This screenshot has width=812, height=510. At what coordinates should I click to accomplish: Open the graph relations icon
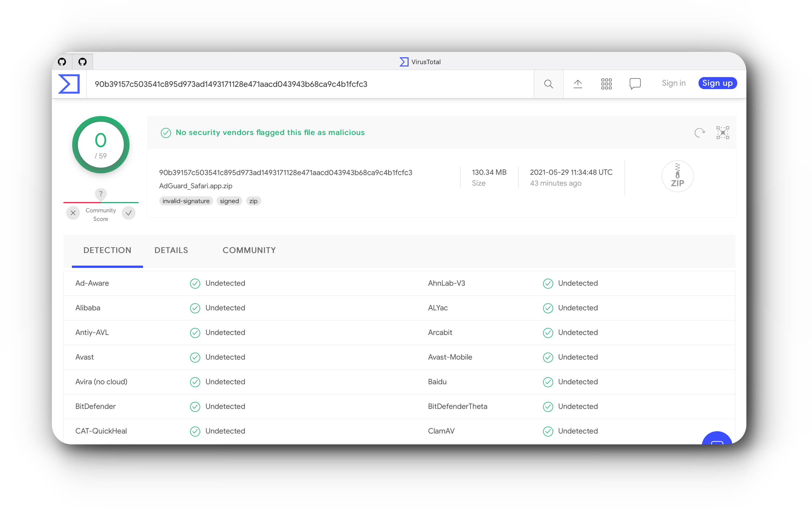723,133
